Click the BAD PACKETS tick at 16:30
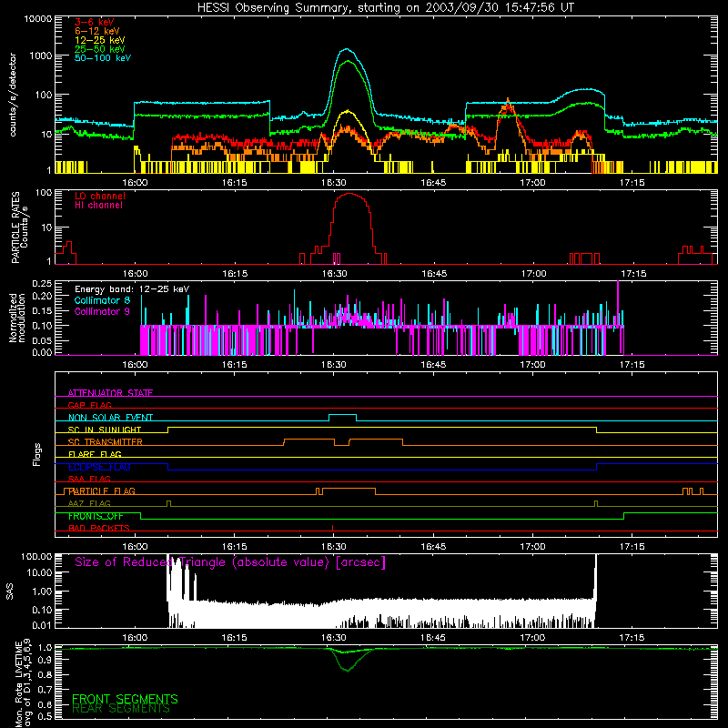The image size is (728, 728). point(332,528)
